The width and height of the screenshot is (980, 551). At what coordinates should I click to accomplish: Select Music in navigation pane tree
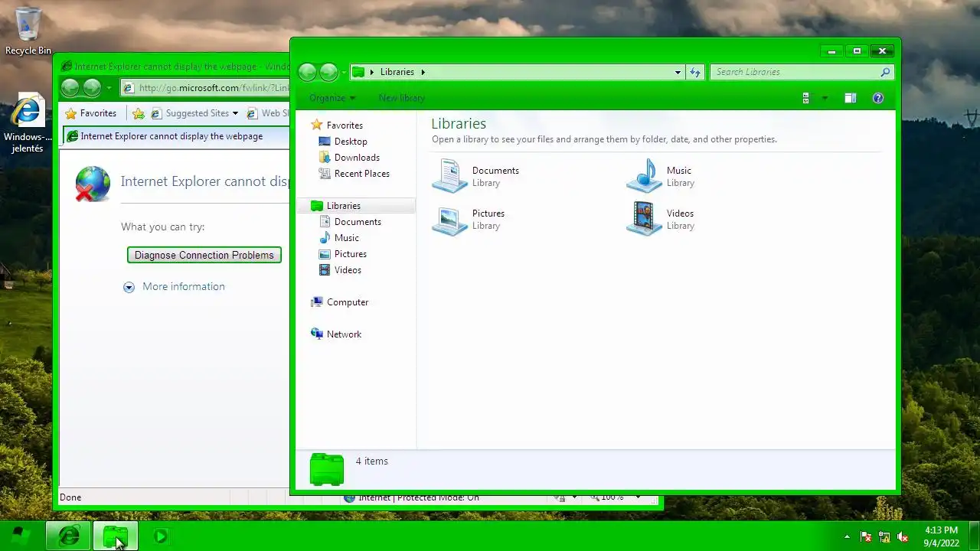[346, 238]
